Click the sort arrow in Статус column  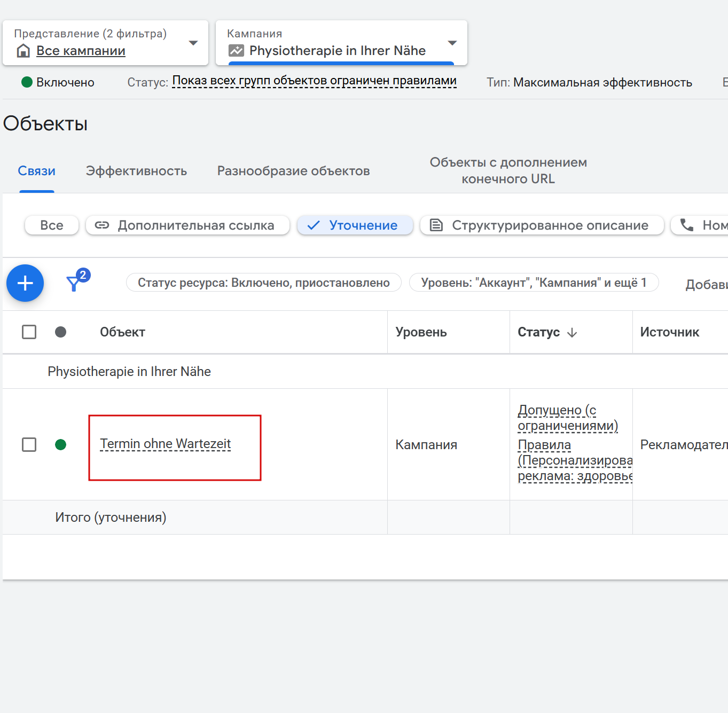572,333
